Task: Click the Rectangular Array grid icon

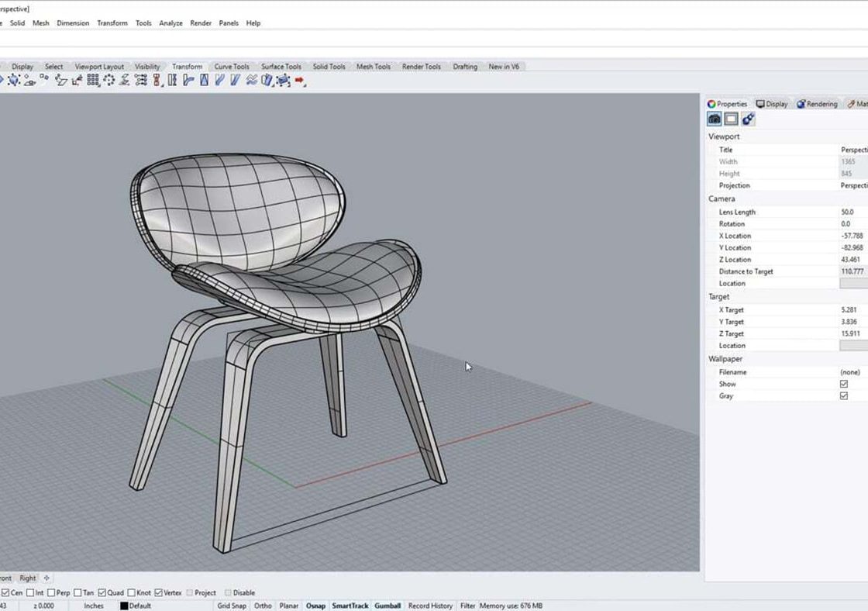Action: coord(94,80)
